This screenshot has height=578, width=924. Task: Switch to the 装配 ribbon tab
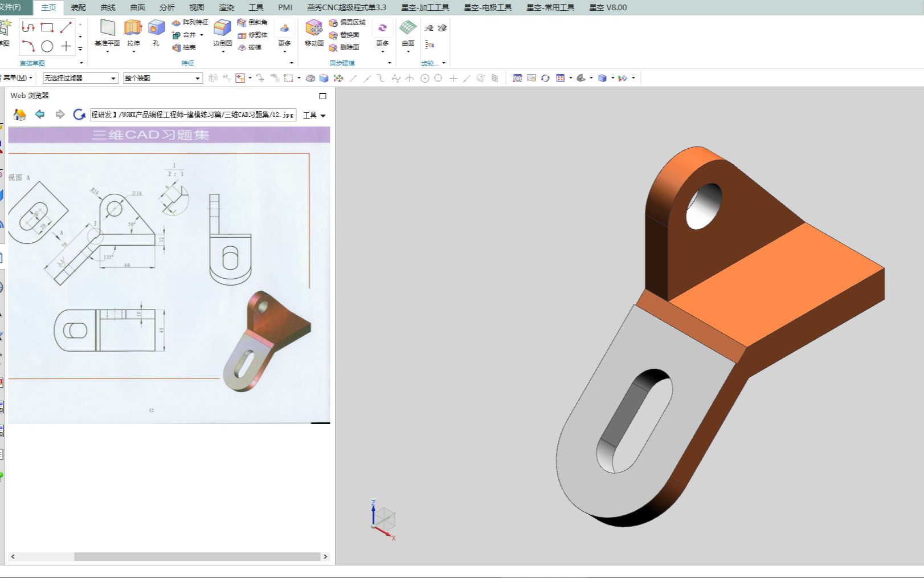pos(78,7)
